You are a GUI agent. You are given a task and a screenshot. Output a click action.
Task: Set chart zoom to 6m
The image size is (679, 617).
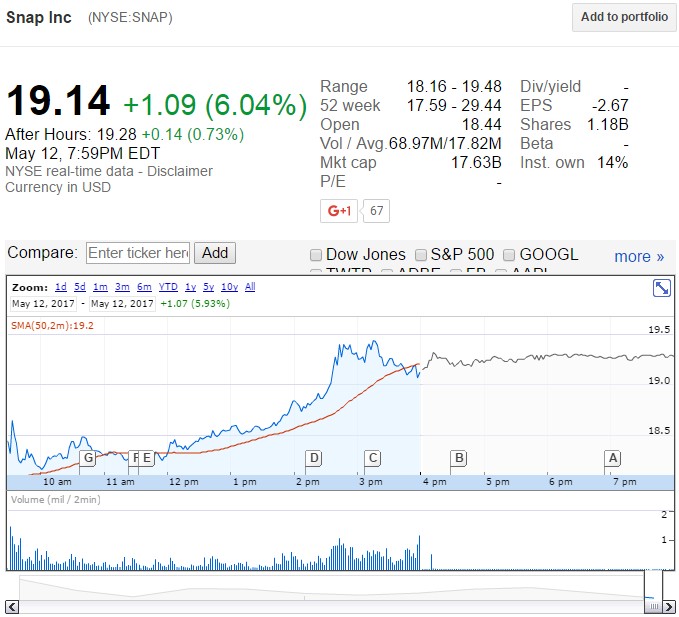tap(144, 287)
